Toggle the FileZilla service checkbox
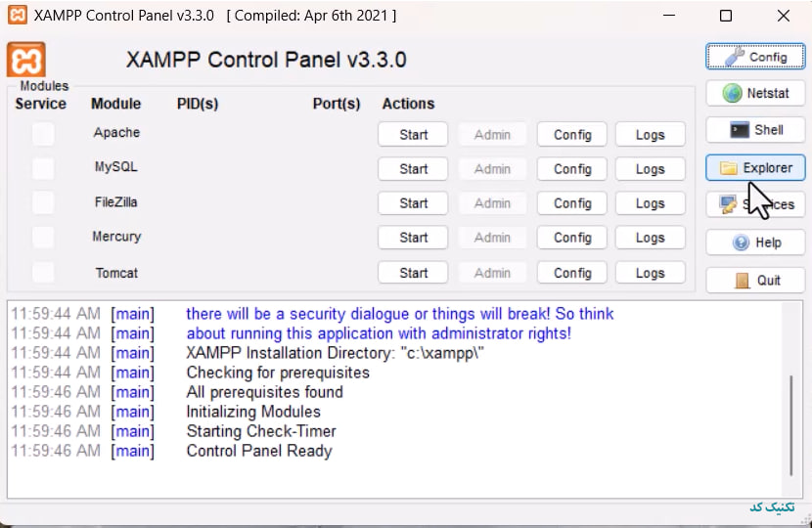The width and height of the screenshot is (812, 528). pyautogui.click(x=43, y=203)
